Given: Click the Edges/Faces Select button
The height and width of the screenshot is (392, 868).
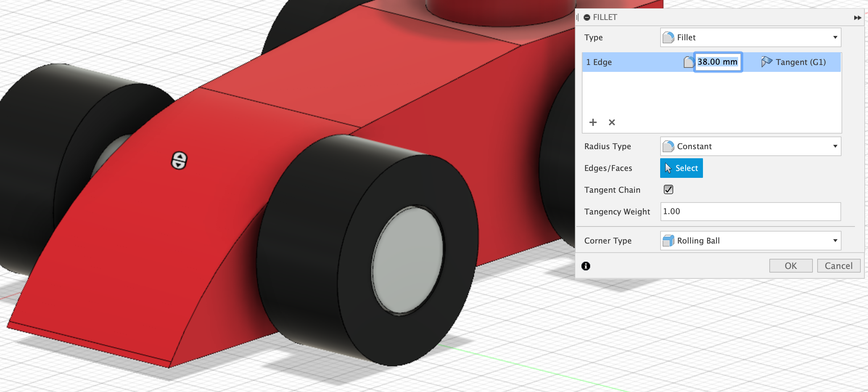Looking at the screenshot, I should (681, 168).
